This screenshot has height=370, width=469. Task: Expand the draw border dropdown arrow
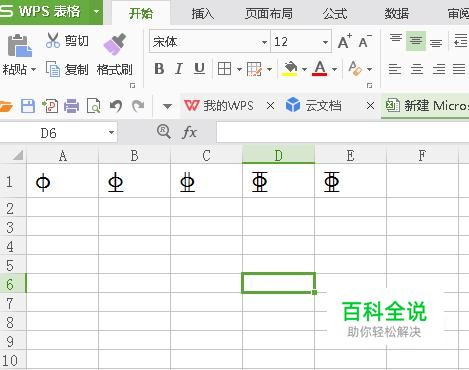(x=269, y=69)
